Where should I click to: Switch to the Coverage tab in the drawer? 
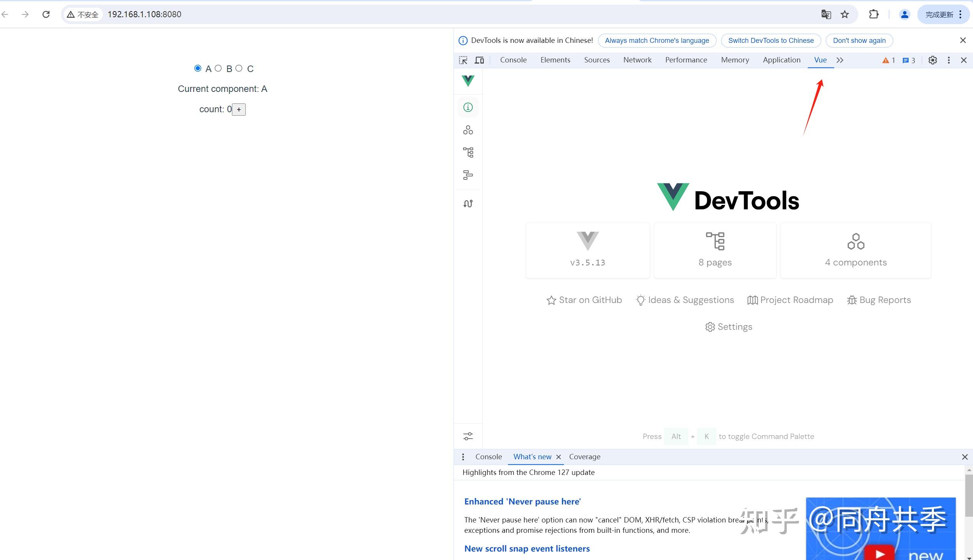point(585,457)
